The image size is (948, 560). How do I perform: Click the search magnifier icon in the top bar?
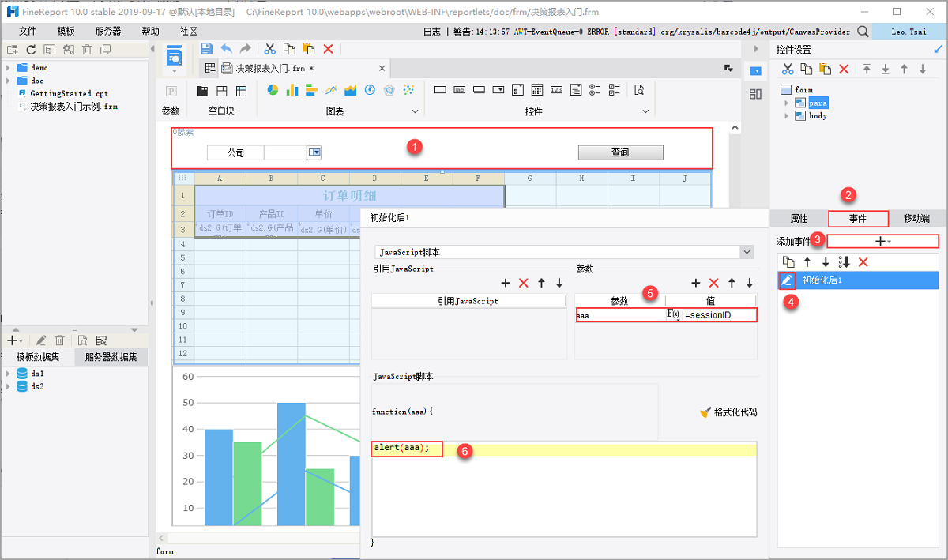[863, 32]
